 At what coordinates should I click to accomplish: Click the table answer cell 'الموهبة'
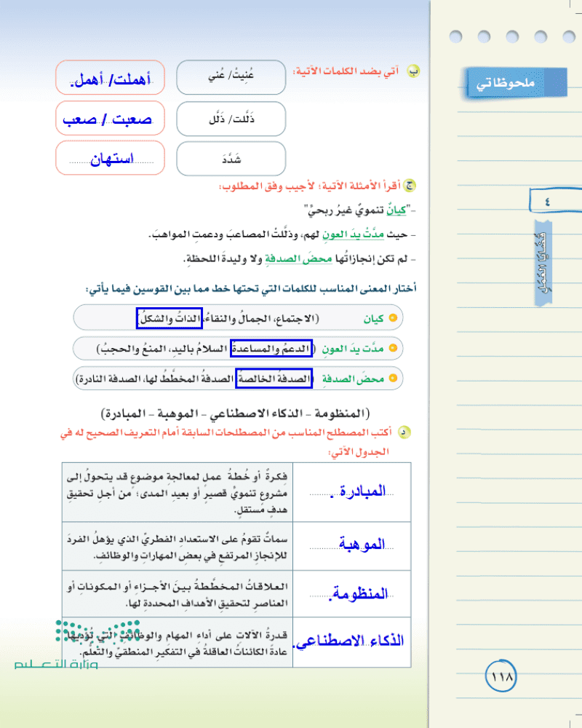[x=352, y=546]
